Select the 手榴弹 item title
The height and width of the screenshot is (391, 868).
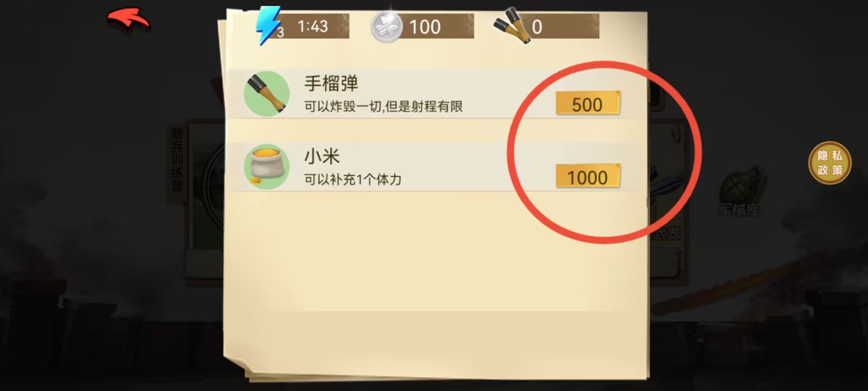pyautogui.click(x=331, y=84)
